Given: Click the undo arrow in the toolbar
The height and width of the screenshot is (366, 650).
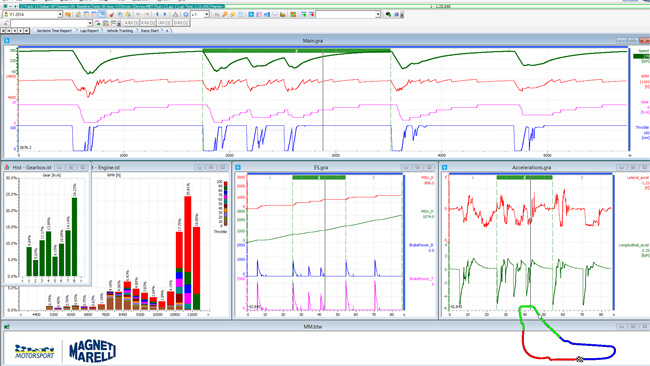Looking at the screenshot, I should click(x=138, y=15).
